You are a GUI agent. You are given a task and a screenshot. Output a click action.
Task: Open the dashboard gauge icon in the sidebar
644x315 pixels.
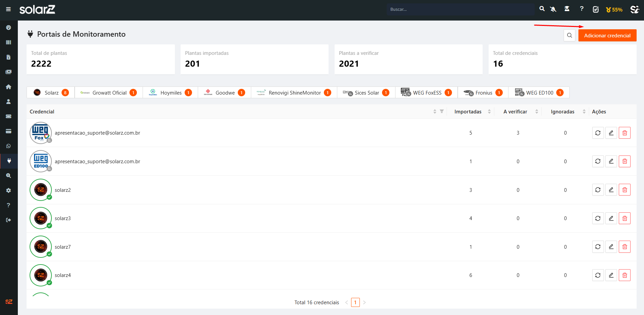click(x=8, y=28)
